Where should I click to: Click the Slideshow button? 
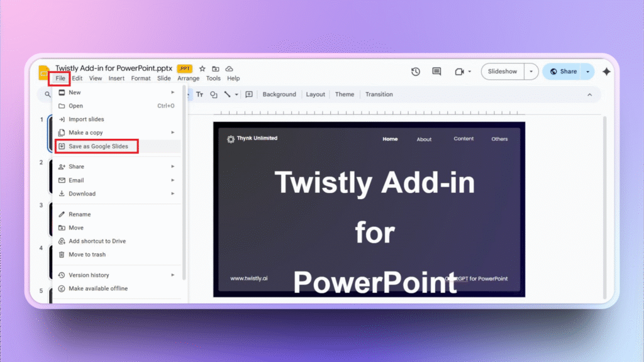[x=502, y=72]
